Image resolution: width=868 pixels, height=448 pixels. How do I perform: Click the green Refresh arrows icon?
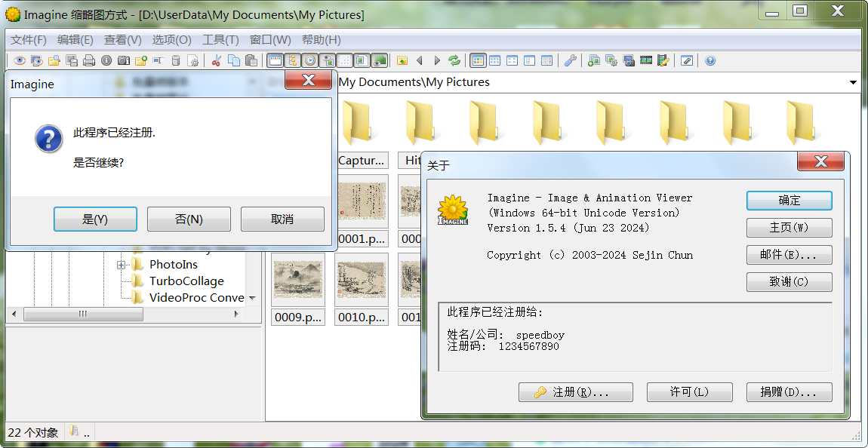(x=454, y=60)
